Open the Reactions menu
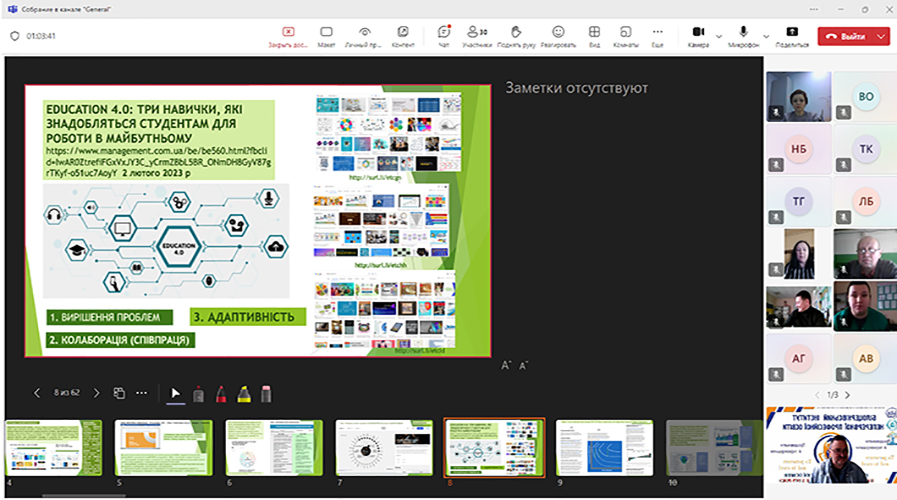Viewport: 897px width, 500px height. tap(558, 36)
